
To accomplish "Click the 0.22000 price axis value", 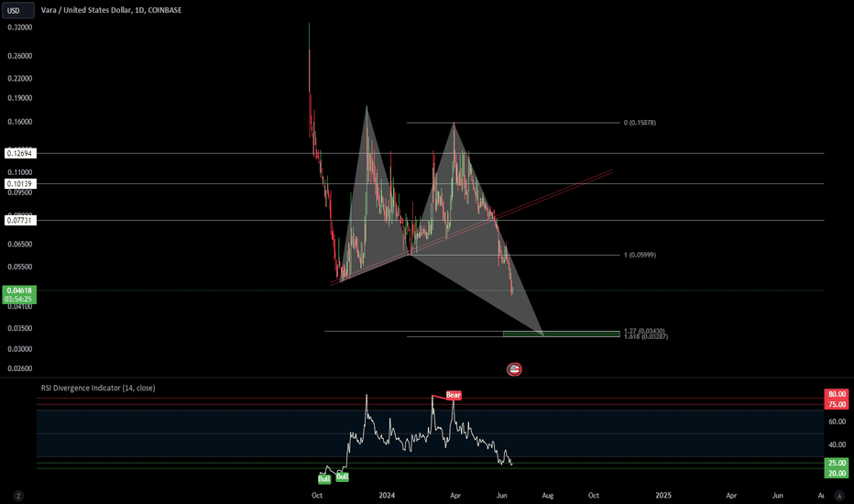I will [19, 79].
